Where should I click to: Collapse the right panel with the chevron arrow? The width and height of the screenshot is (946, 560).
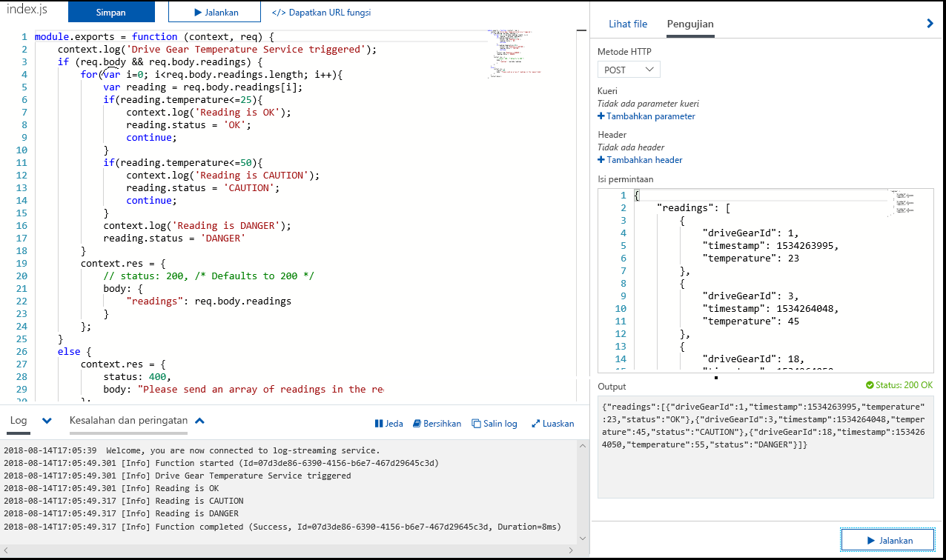930,24
